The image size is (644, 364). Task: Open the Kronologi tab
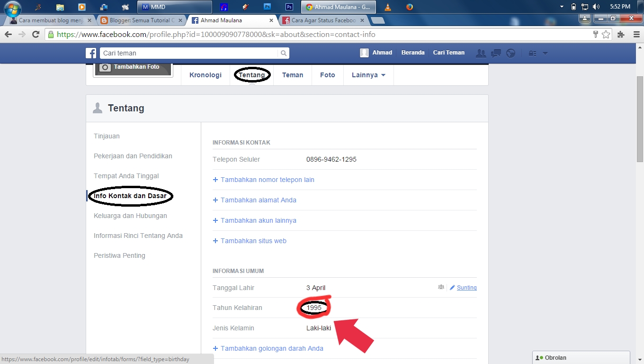[x=206, y=75]
